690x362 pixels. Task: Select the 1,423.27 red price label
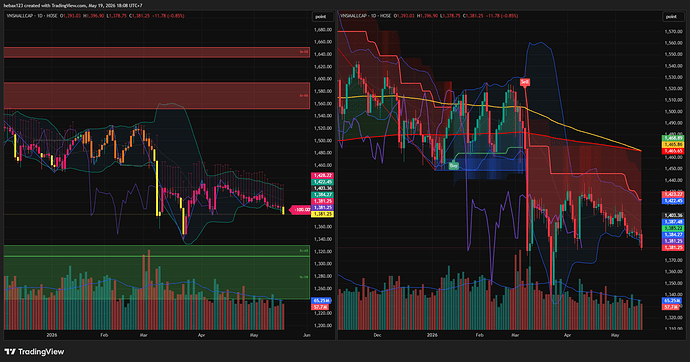pos(673,194)
